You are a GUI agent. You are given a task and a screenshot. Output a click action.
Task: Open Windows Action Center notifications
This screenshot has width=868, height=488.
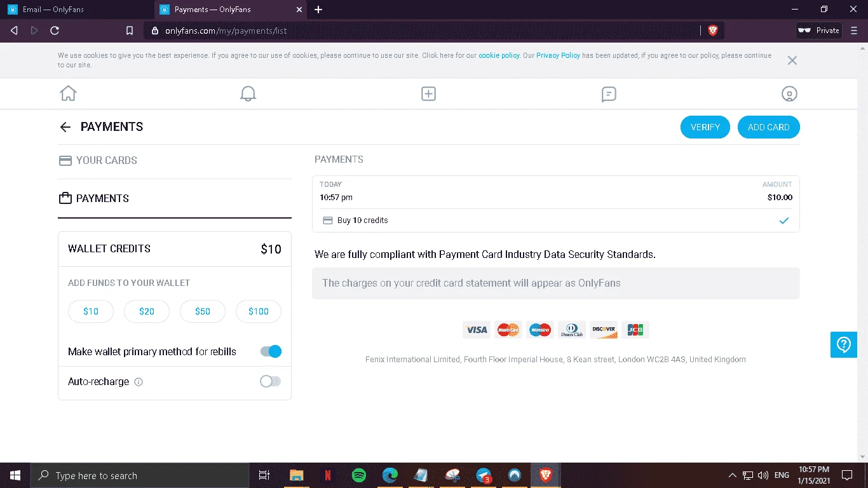[x=846, y=475]
